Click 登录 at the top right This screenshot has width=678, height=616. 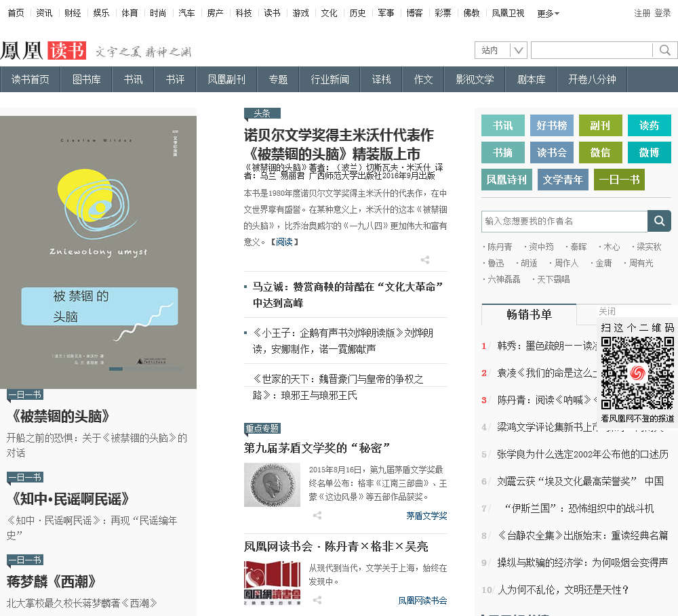pyautogui.click(x=662, y=13)
